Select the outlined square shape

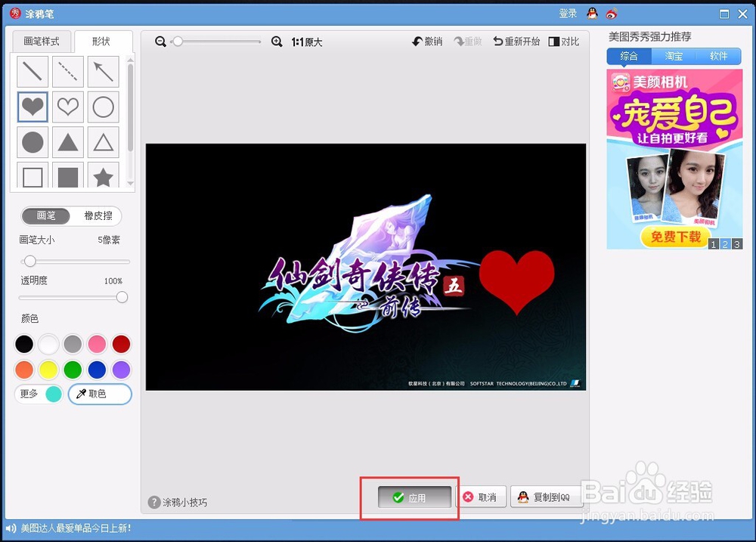pos(33,175)
